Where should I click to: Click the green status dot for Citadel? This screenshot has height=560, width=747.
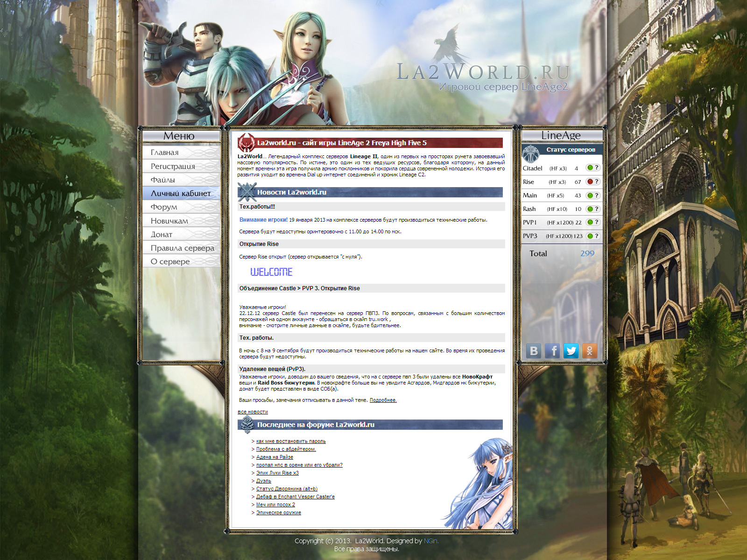tap(590, 168)
